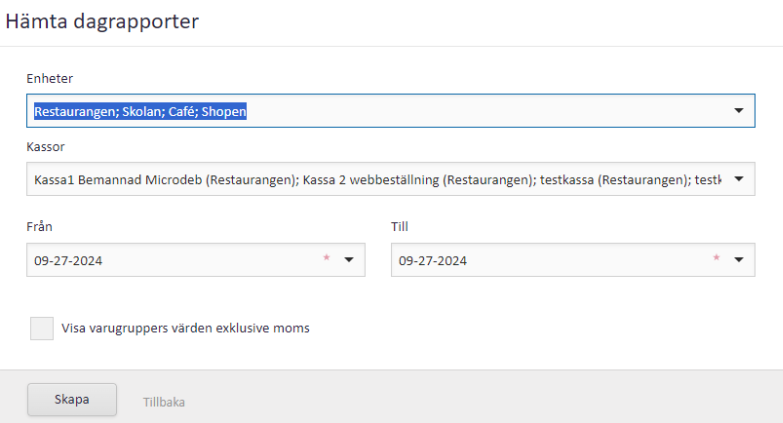Click the Från label
Screen dimensions: 783x423
[x=38, y=227]
